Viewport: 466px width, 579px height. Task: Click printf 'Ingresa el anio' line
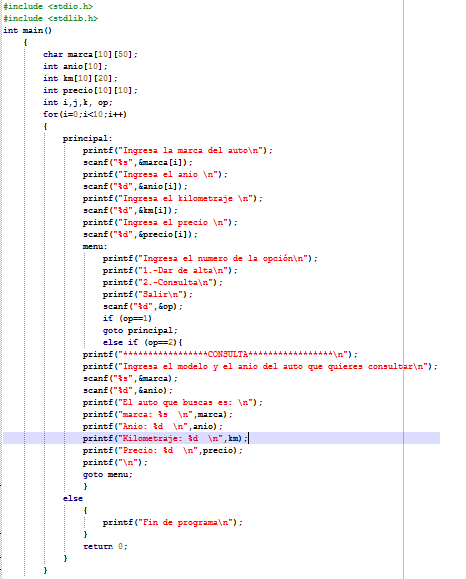155,174
